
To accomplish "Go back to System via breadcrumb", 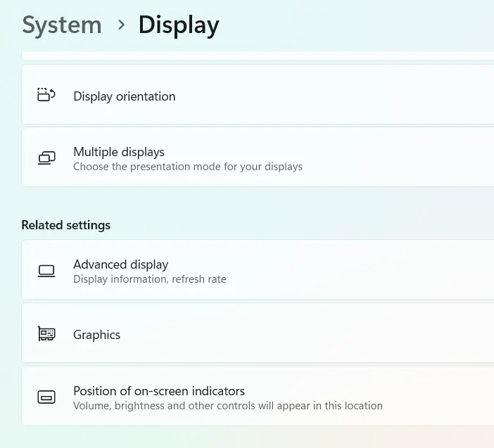I will 62,25.
